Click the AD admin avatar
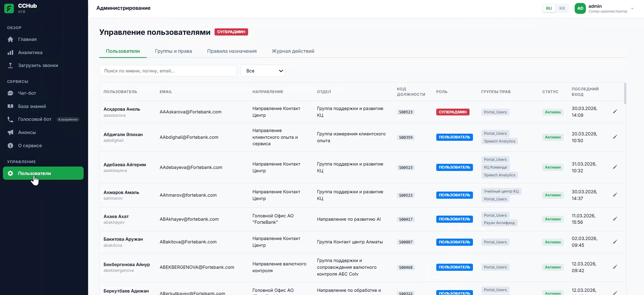The image size is (644, 295). [580, 8]
